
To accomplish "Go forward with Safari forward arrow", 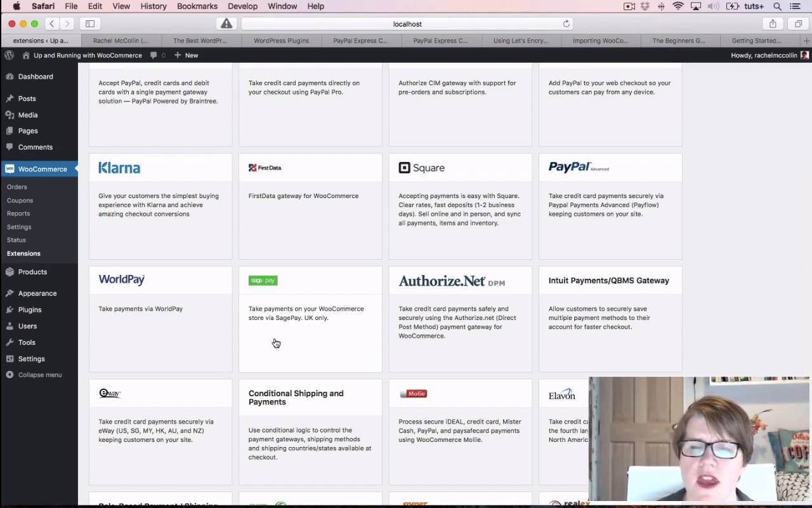I will 67,23.
